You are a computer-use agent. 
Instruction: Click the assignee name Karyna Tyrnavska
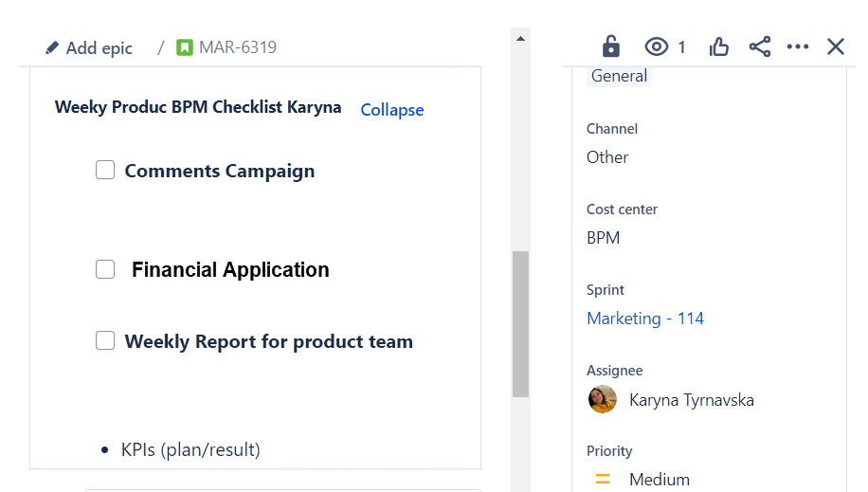[692, 400]
